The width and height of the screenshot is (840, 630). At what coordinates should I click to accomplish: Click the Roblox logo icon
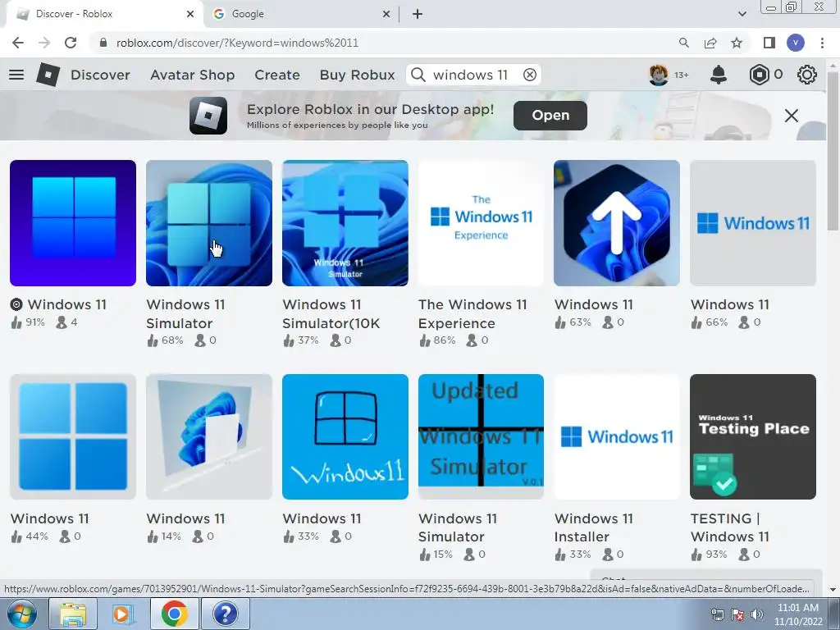pyautogui.click(x=48, y=75)
